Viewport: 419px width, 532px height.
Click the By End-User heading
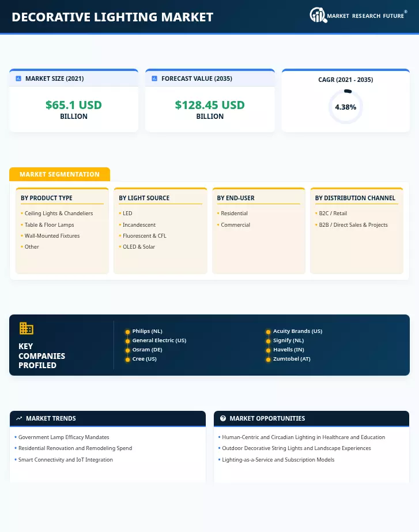tap(236, 198)
